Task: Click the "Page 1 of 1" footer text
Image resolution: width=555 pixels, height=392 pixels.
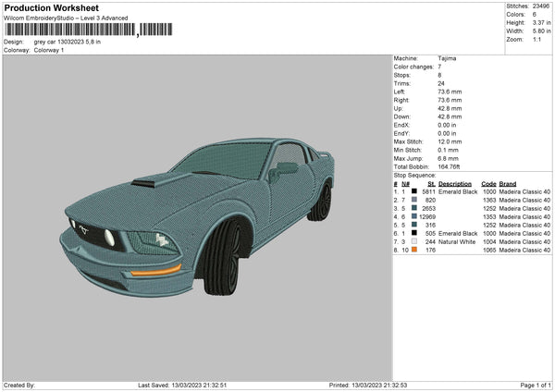Action: (x=536, y=386)
